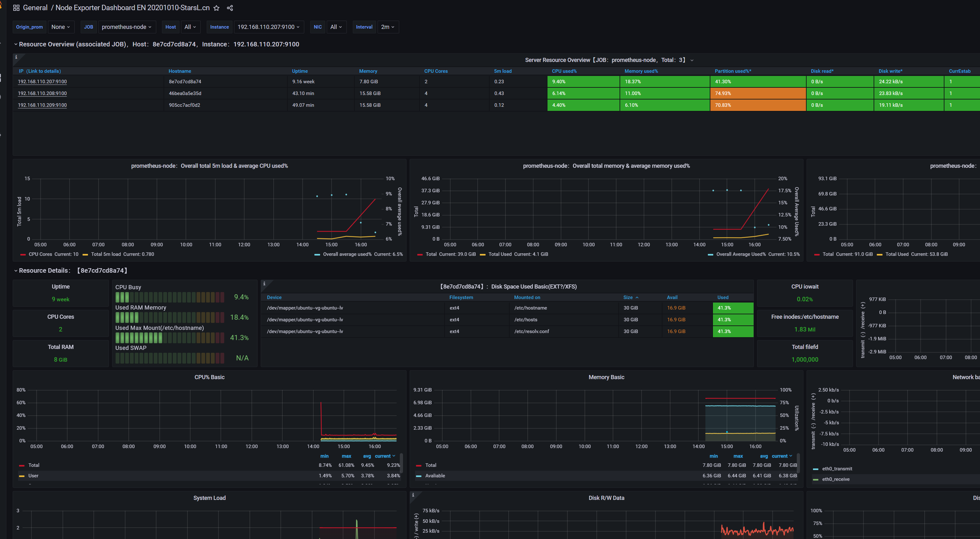This screenshot has width=980, height=539.
Task: Click yellow User color swatch in CPU% legend
Action: click(22, 476)
